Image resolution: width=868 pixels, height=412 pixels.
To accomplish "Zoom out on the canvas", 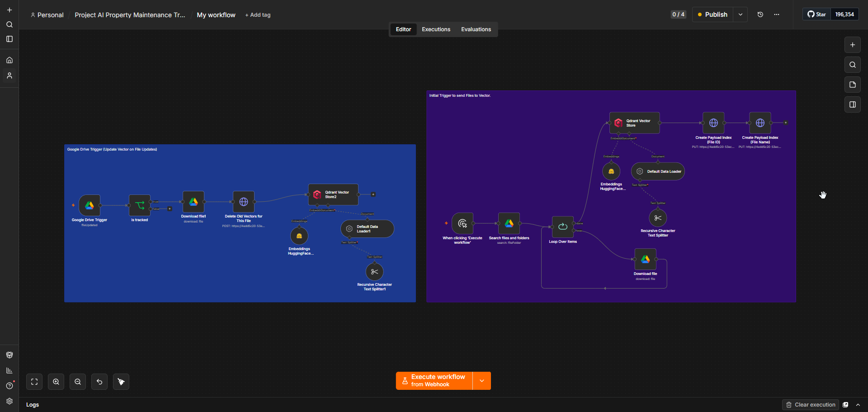I will 78,382.
